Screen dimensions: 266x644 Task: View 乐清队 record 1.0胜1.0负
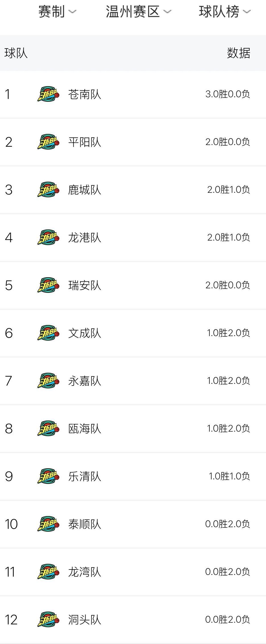coord(229,476)
